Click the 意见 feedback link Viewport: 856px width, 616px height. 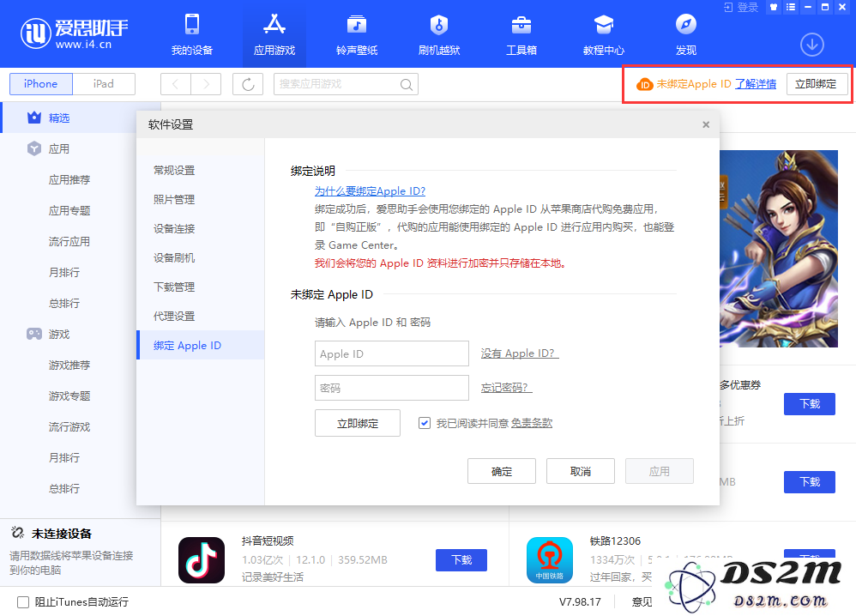[642, 601]
